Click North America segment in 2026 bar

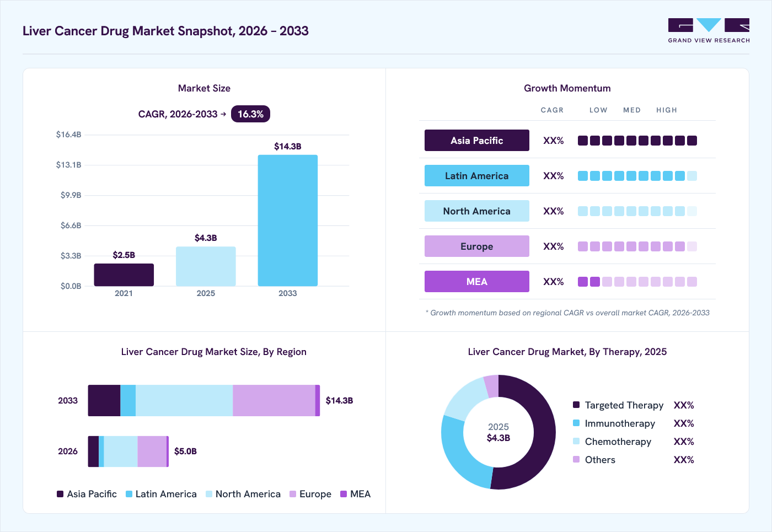pyautogui.click(x=121, y=452)
